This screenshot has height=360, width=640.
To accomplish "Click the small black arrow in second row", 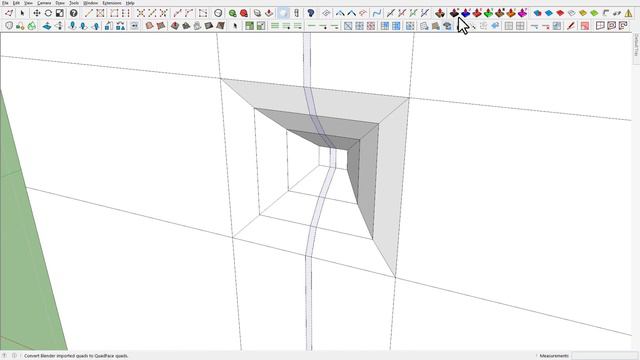I will click(235, 26).
